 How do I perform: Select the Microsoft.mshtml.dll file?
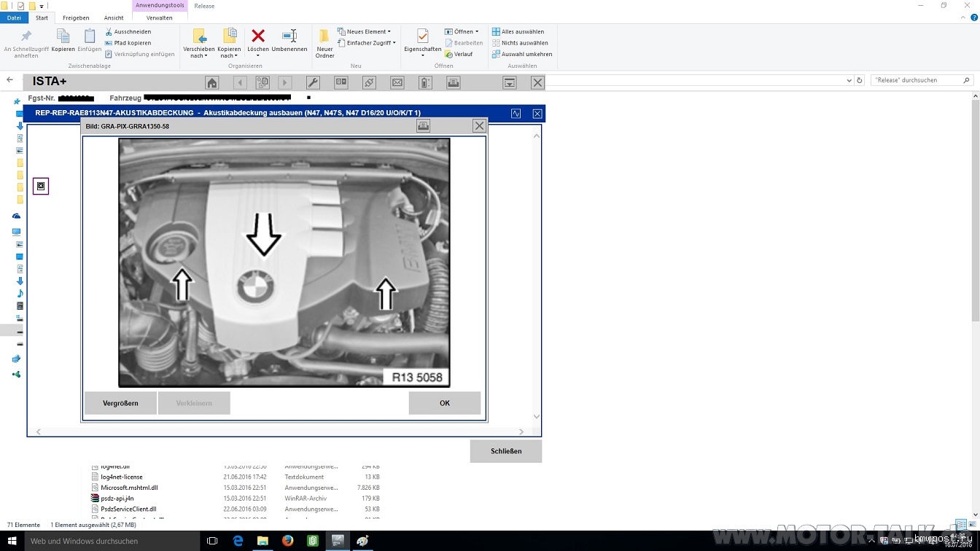[x=129, y=488]
